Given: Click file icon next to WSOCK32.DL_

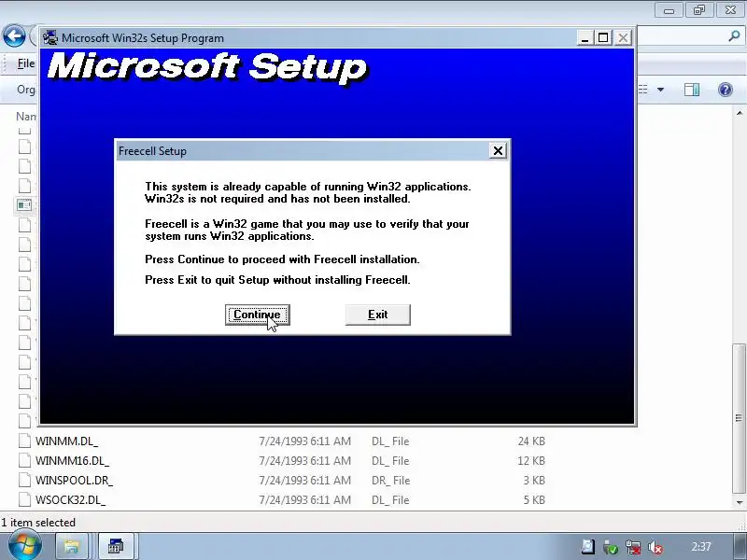Looking at the screenshot, I should pyautogui.click(x=24, y=499).
